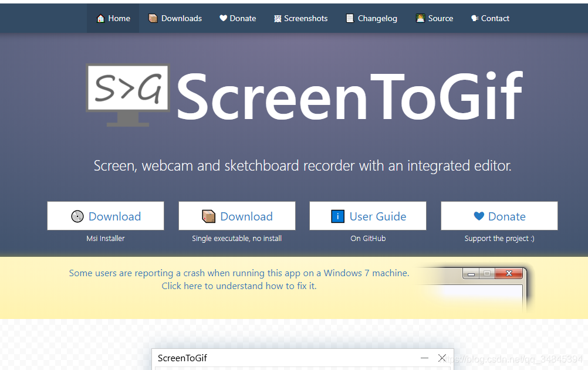Click the package icon on executable Download button
The height and width of the screenshot is (370, 588).
[x=208, y=216]
